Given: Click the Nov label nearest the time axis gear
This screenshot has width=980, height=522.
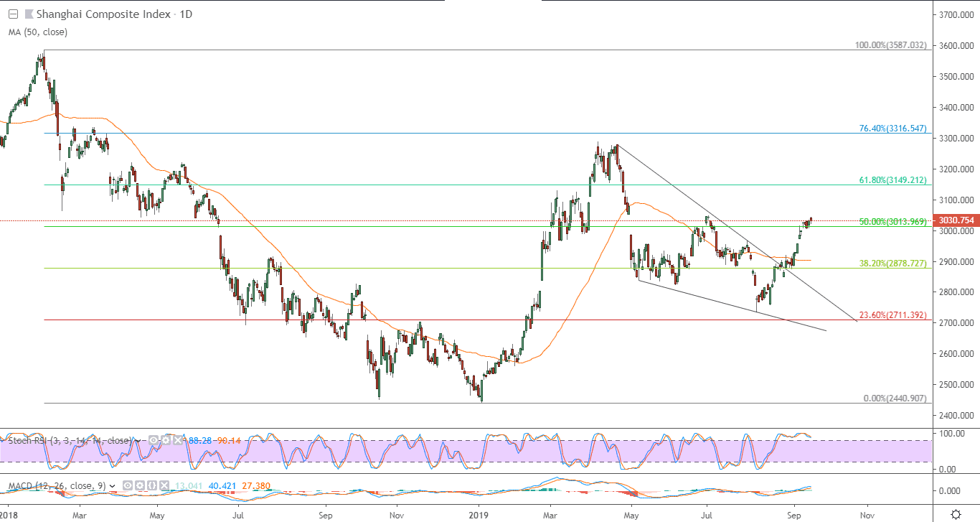Looking at the screenshot, I should pos(867,515).
